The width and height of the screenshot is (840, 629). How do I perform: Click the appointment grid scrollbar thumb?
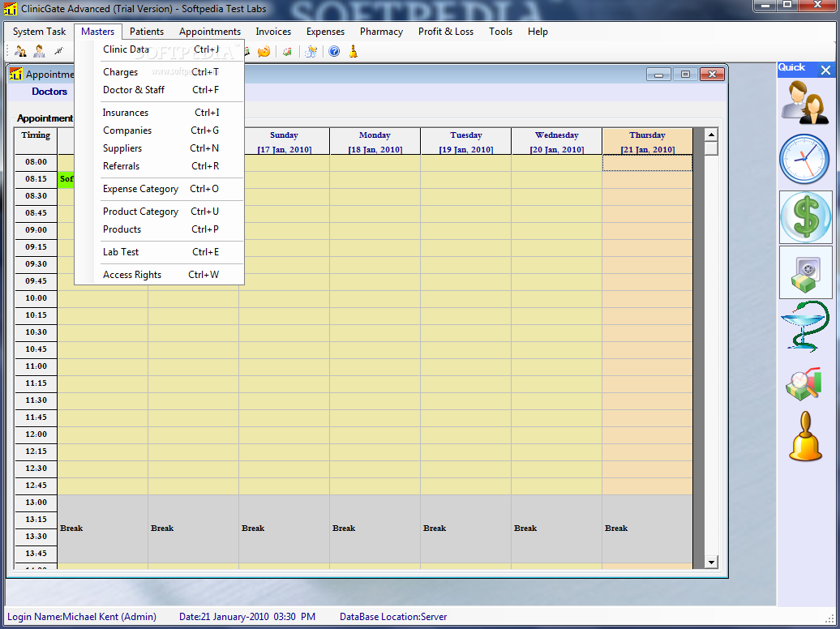[711, 148]
